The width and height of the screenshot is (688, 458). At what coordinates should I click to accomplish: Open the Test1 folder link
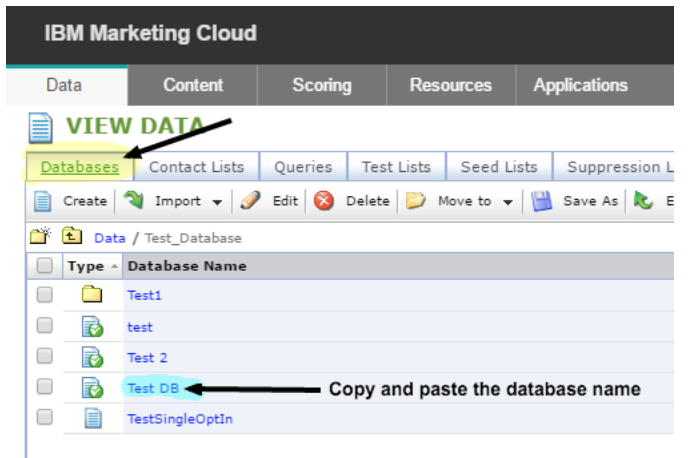coord(144,295)
